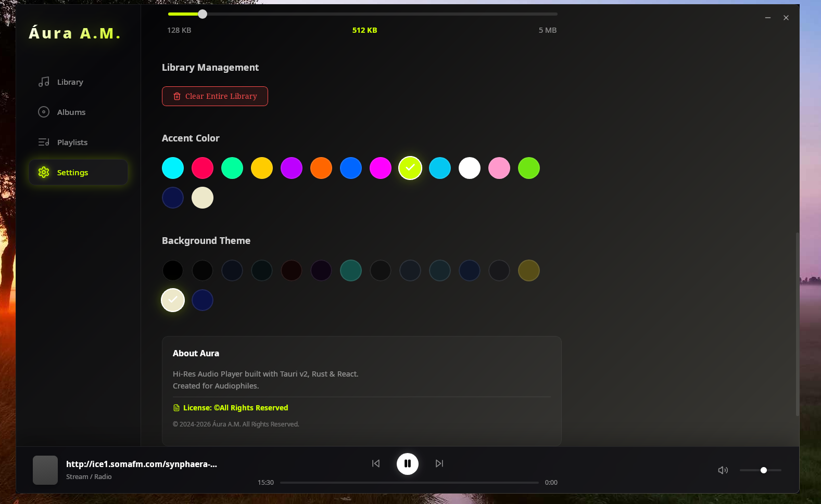
Task: Select the olive gold background theme
Action: coord(529,270)
